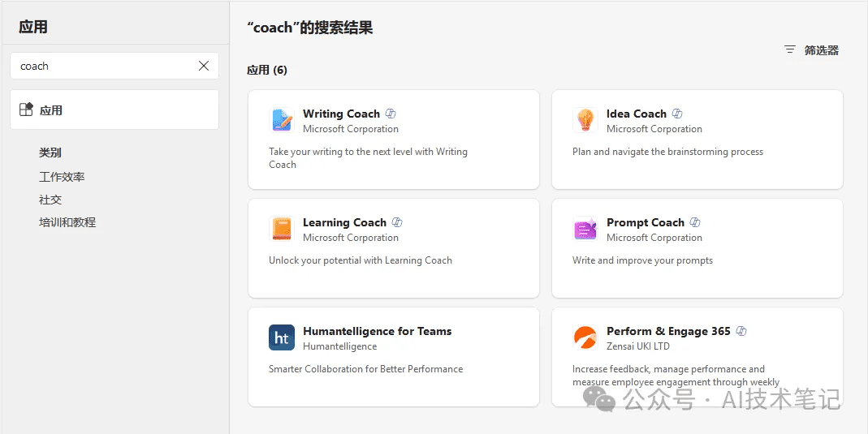Viewport: 868px width, 434px height.
Task: Click 'Smarter Collaboration for Better Performance' text
Action: click(x=366, y=369)
